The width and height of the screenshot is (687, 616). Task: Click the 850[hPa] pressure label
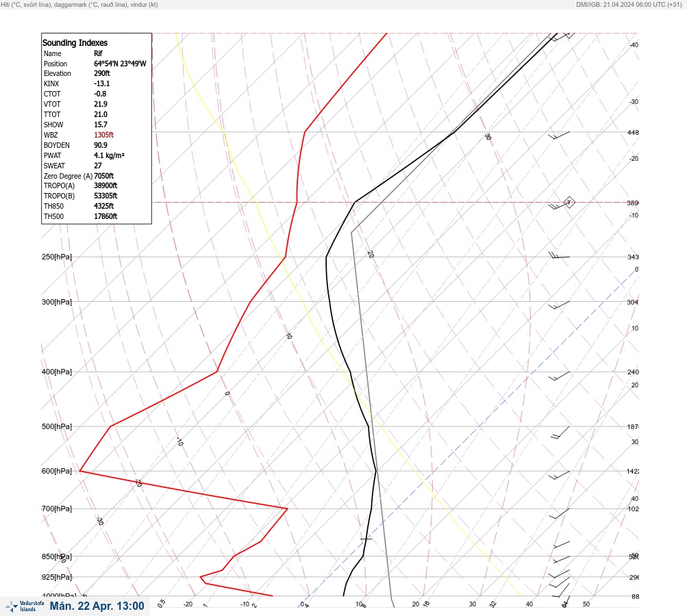tap(57, 557)
